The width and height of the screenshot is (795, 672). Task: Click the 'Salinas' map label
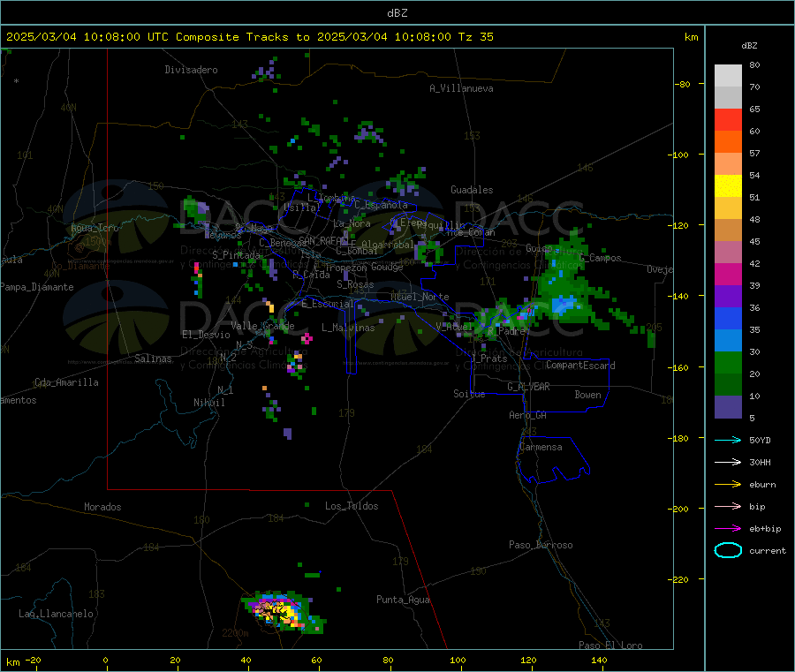(153, 359)
